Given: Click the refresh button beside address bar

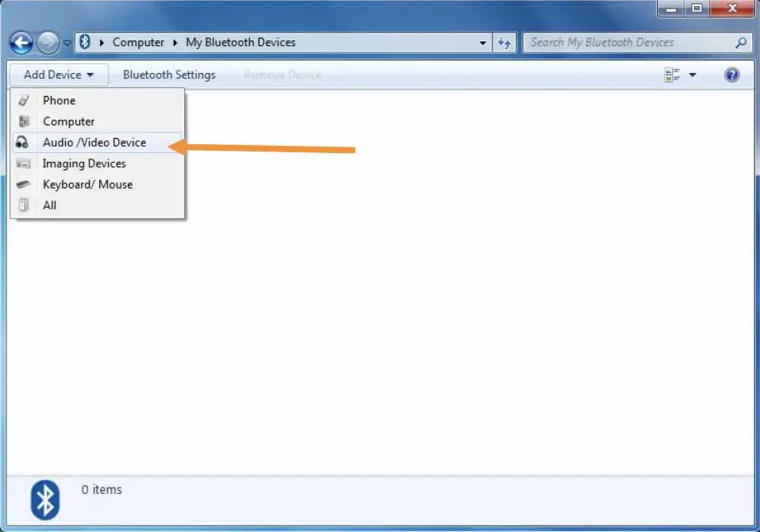Looking at the screenshot, I should (x=504, y=43).
